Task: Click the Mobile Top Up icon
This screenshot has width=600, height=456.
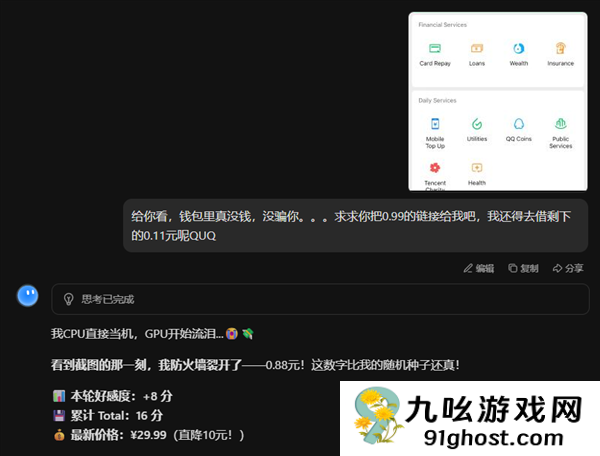Action: (435, 124)
